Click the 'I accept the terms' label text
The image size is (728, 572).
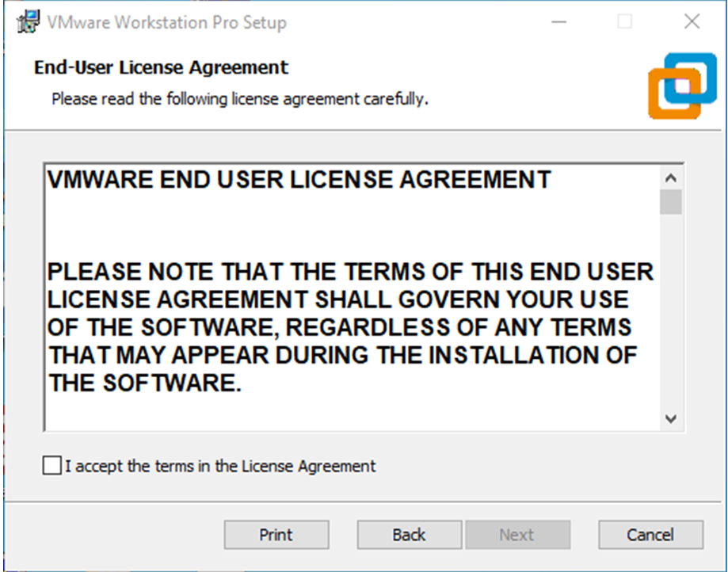tap(220, 466)
